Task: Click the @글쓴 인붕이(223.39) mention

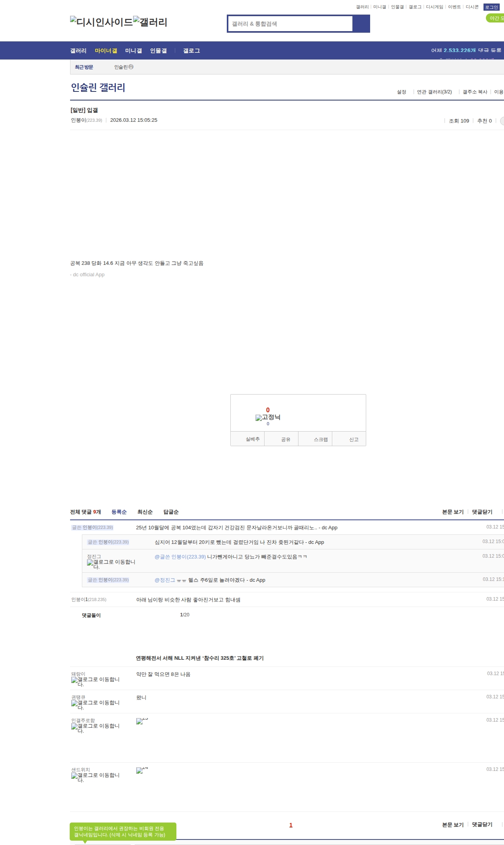Action: click(180, 557)
